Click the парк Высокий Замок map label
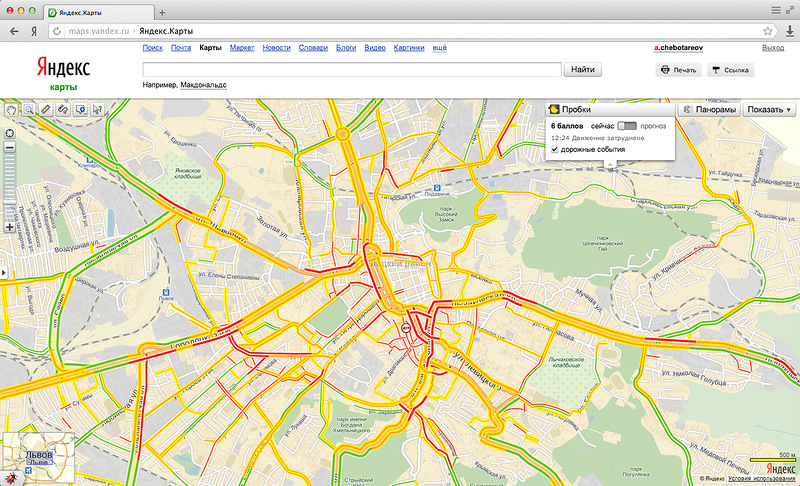Image resolution: width=800 pixels, height=486 pixels. pos(446,214)
